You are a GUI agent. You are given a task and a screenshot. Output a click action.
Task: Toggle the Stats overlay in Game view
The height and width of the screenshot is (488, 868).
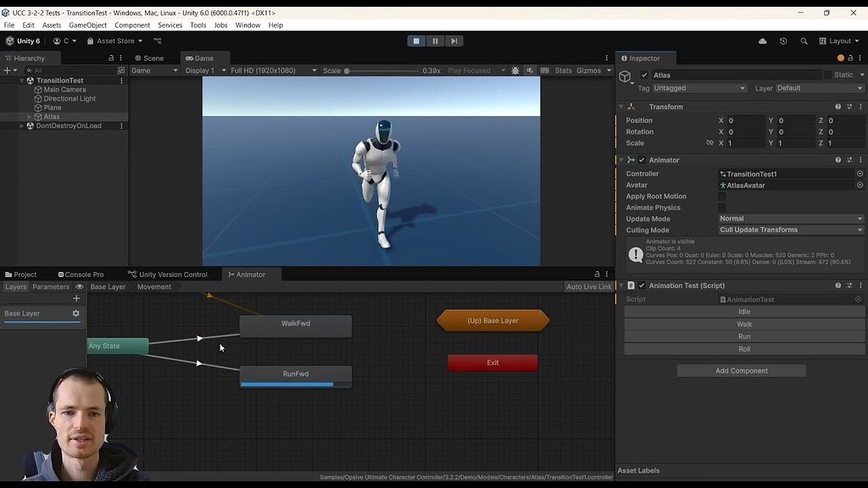coord(564,70)
